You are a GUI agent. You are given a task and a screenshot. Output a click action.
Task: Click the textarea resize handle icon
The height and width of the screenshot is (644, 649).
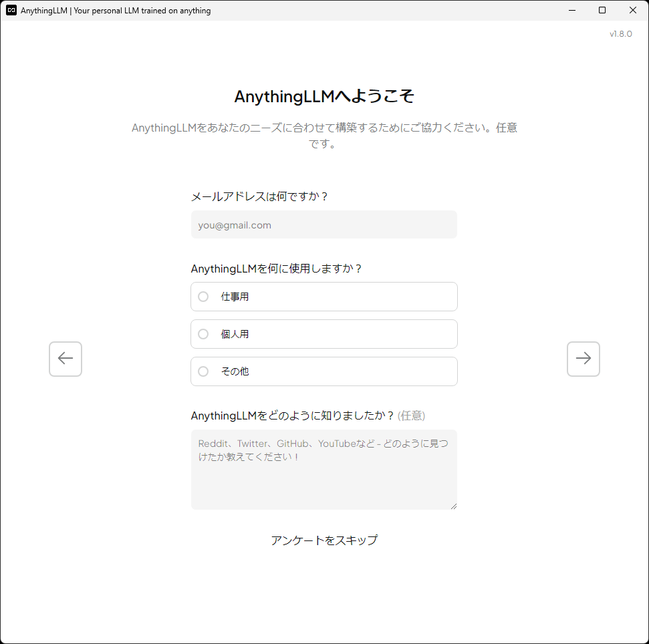click(x=454, y=505)
